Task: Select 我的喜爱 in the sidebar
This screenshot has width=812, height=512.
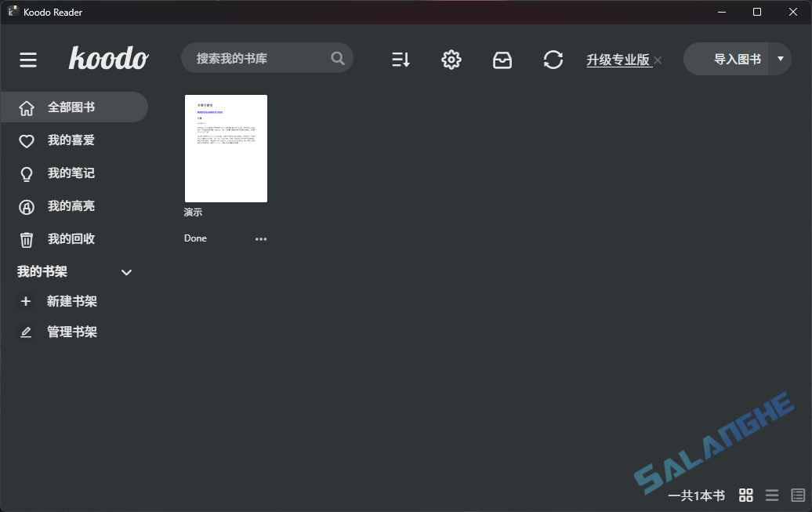Action: pyautogui.click(x=71, y=140)
